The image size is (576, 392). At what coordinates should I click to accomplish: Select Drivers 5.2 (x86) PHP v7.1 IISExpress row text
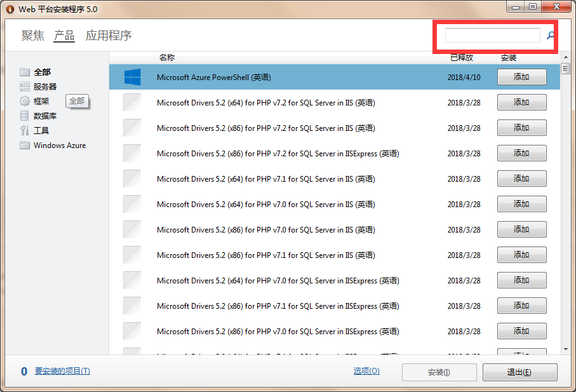point(278,306)
